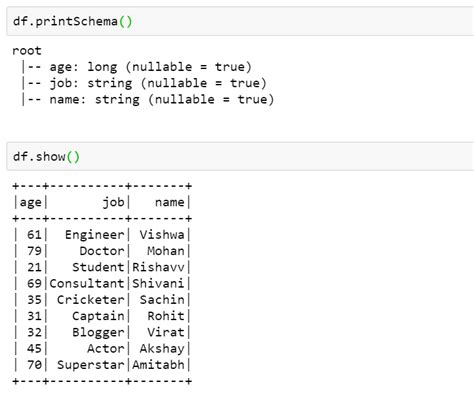Click the 'Rohit' name cell

166,316
